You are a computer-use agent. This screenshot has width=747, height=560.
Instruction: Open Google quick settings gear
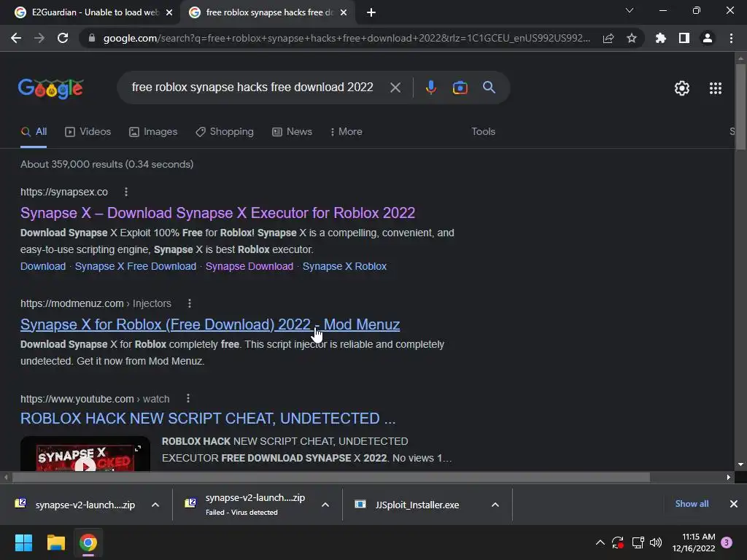[x=682, y=88]
